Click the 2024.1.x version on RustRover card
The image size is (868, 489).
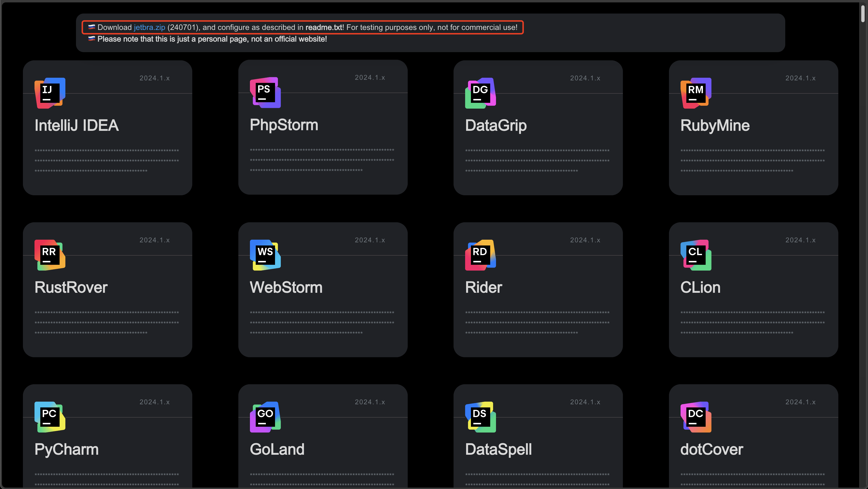pos(155,240)
